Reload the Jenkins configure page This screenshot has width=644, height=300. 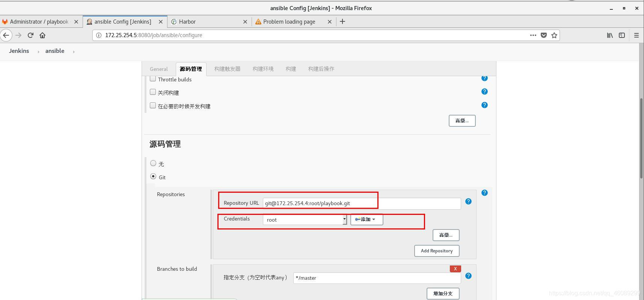click(x=30, y=35)
